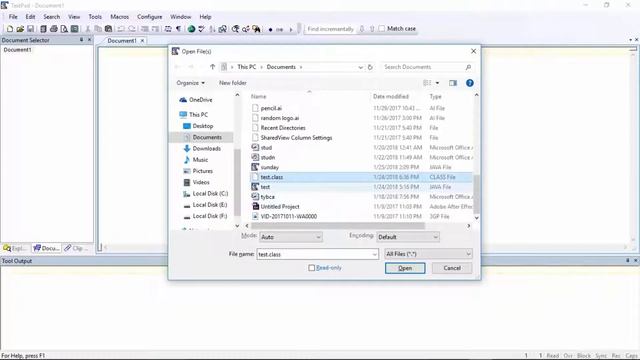Open the Encoding Default dropdown
This screenshot has height=360, width=640.
point(408,237)
